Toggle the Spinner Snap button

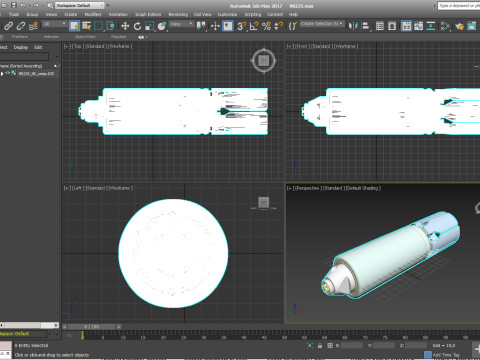(x=279, y=26)
